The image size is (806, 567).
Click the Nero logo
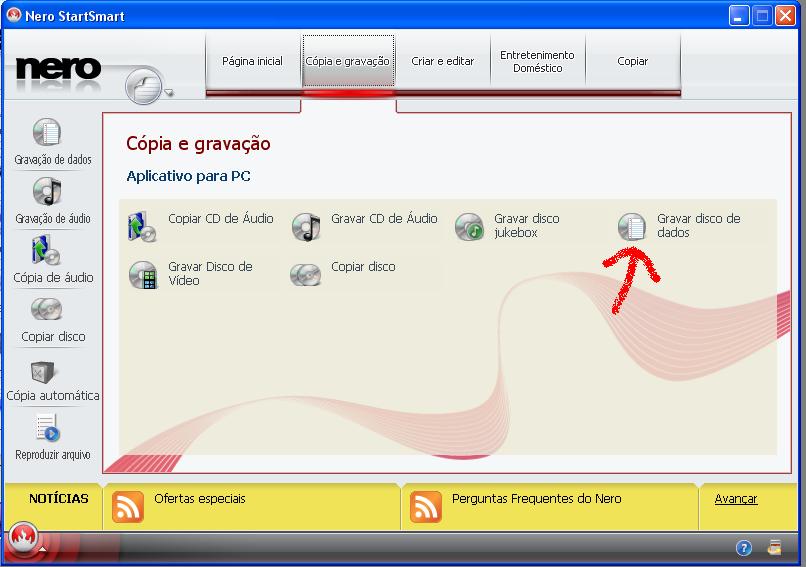coord(58,69)
